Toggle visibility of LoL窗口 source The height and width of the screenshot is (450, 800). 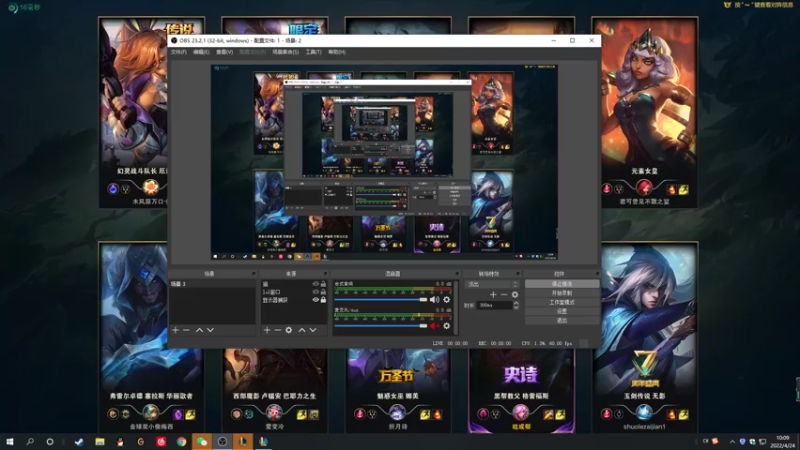point(315,292)
